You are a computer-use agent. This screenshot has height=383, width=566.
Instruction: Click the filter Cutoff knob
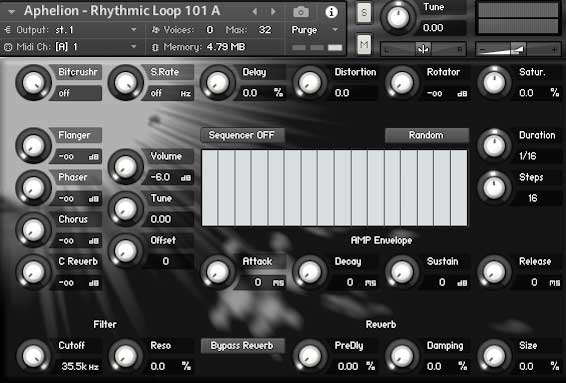(x=33, y=356)
